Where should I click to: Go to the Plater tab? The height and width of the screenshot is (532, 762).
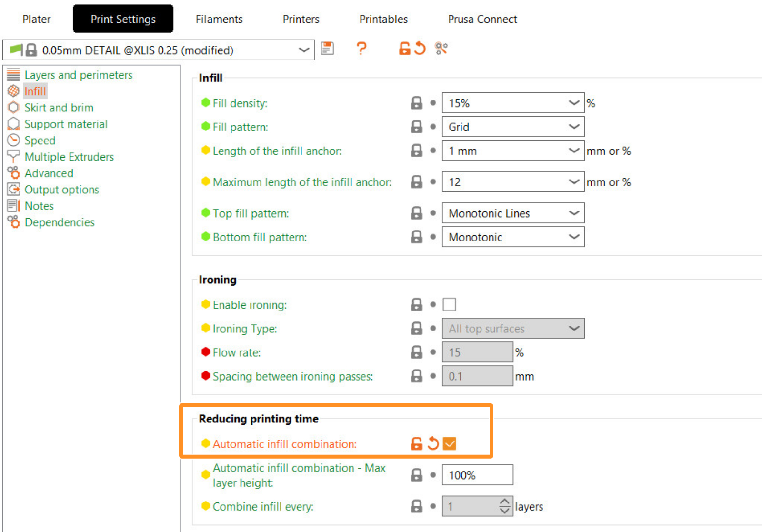(x=36, y=19)
